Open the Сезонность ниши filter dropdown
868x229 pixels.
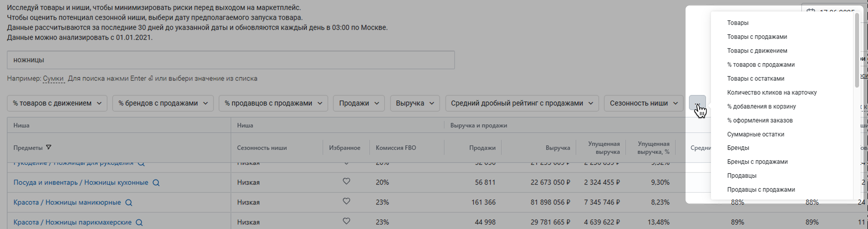pyautogui.click(x=644, y=103)
